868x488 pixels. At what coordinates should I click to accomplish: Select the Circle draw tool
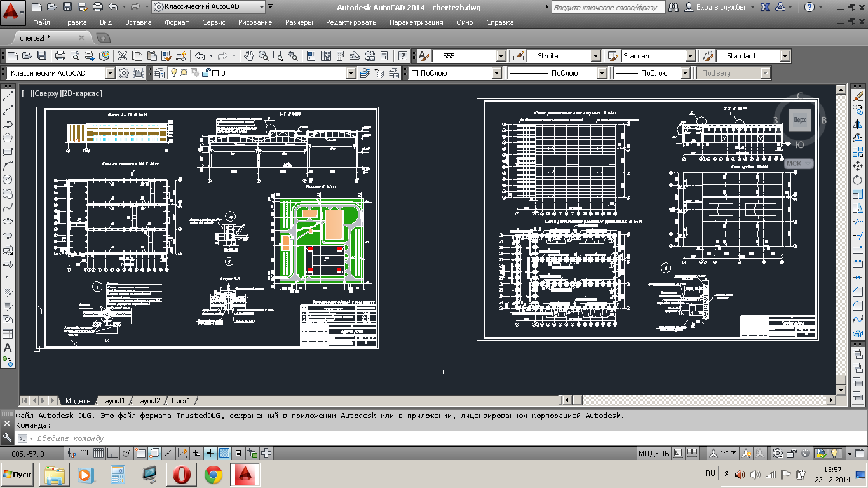[x=8, y=180]
